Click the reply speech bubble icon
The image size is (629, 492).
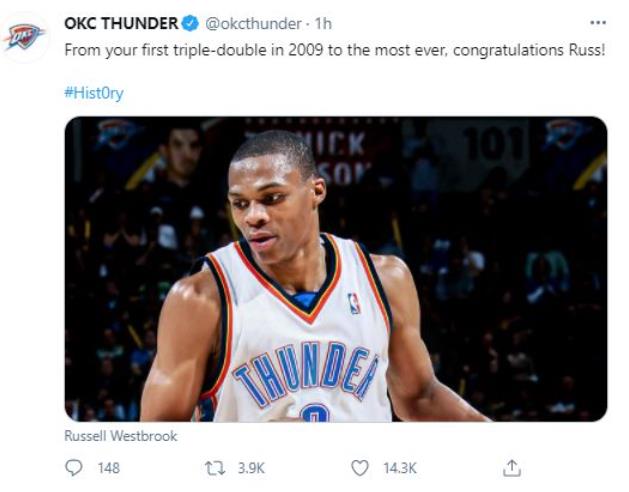point(73,467)
